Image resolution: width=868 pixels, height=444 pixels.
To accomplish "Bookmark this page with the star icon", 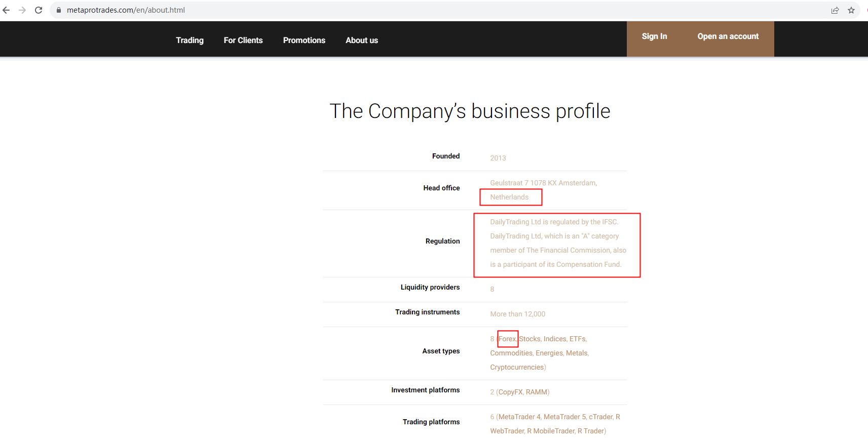I will pyautogui.click(x=851, y=10).
